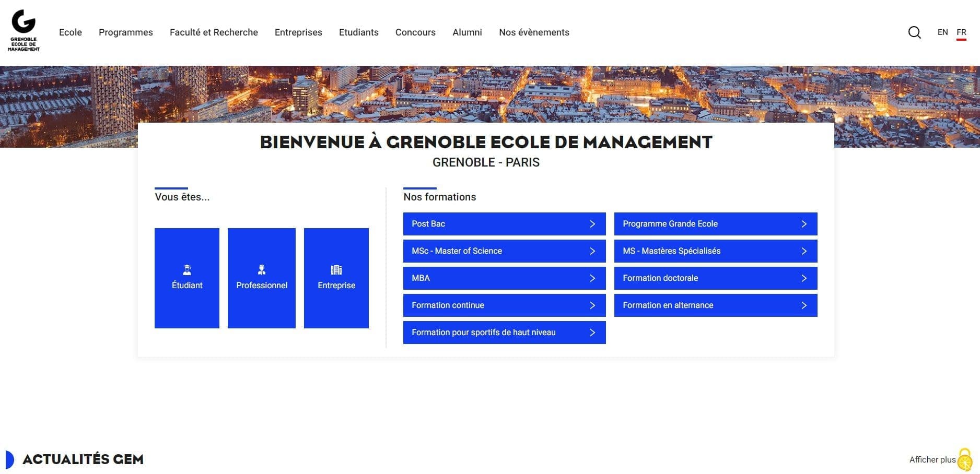Click the building icon in Entreprise tile
The width and height of the screenshot is (980, 474).
[x=336, y=270]
